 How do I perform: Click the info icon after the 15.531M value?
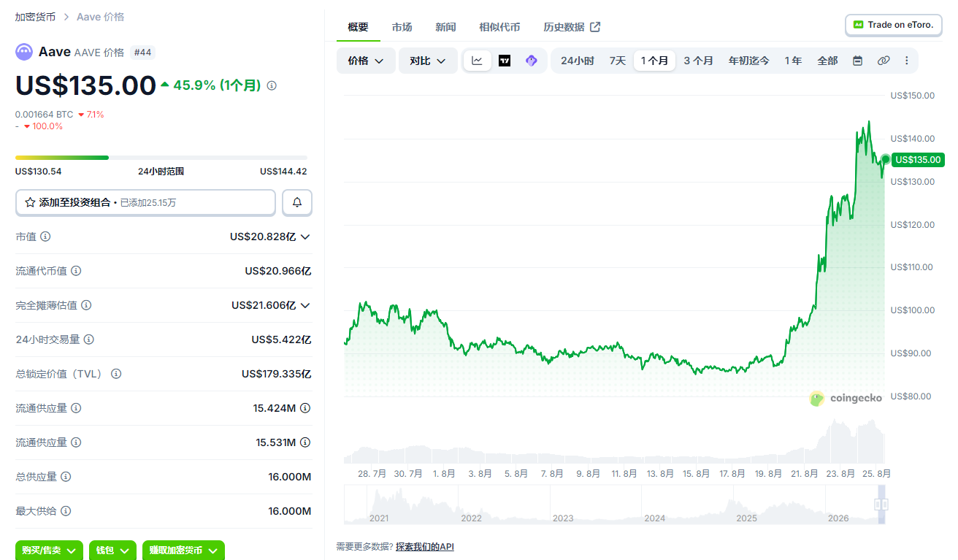[x=305, y=442]
